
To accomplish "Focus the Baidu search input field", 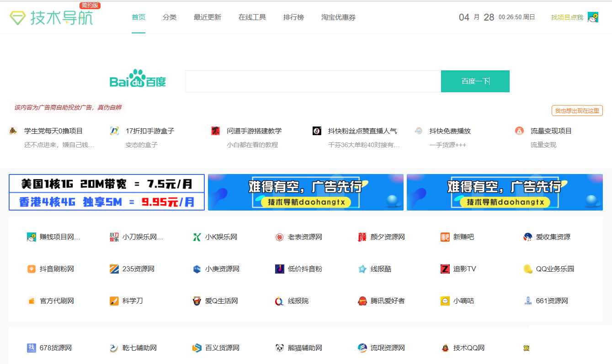I will point(313,81).
